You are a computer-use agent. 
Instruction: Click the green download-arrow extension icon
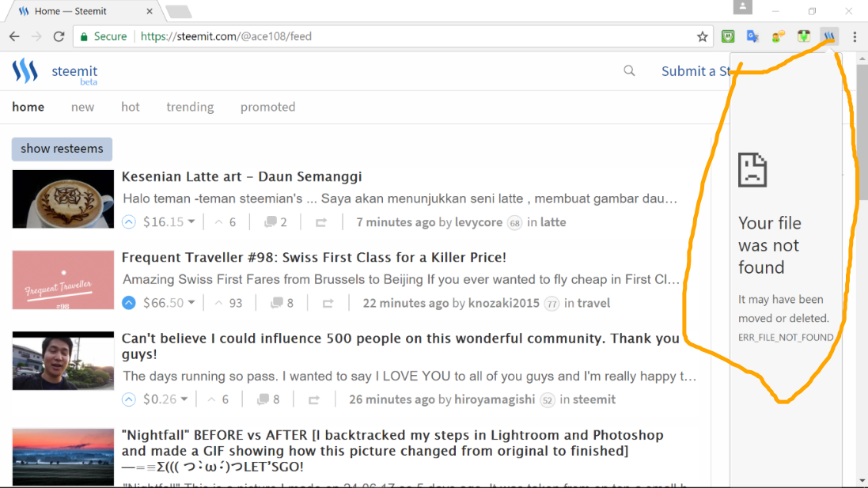pos(804,36)
